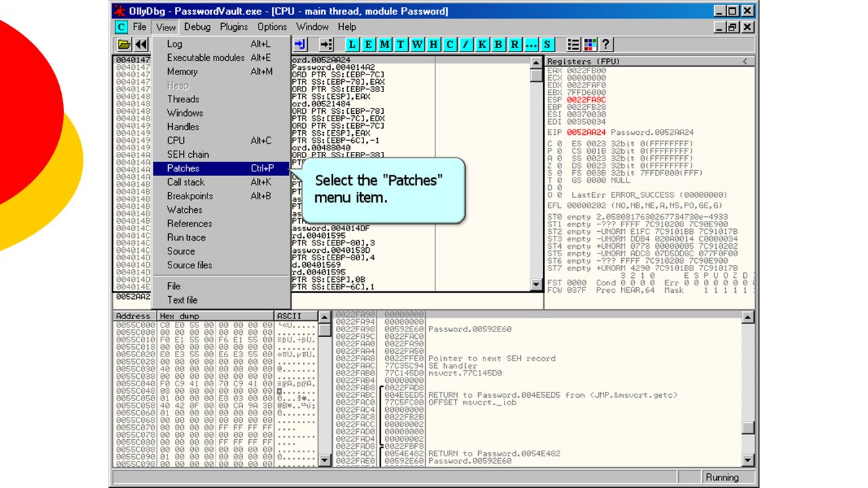
Task: Click the Debugging options list icon
Action: click(574, 45)
